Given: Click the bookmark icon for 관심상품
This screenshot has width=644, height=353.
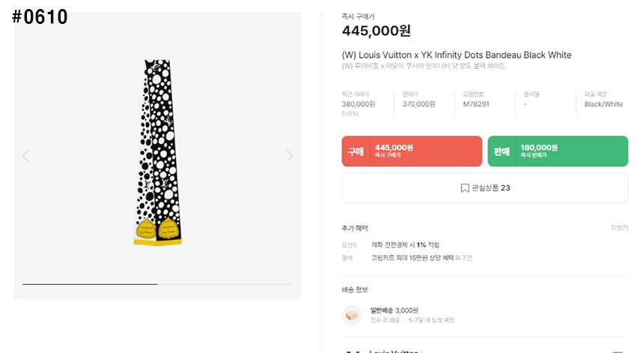Looking at the screenshot, I should click(x=464, y=188).
